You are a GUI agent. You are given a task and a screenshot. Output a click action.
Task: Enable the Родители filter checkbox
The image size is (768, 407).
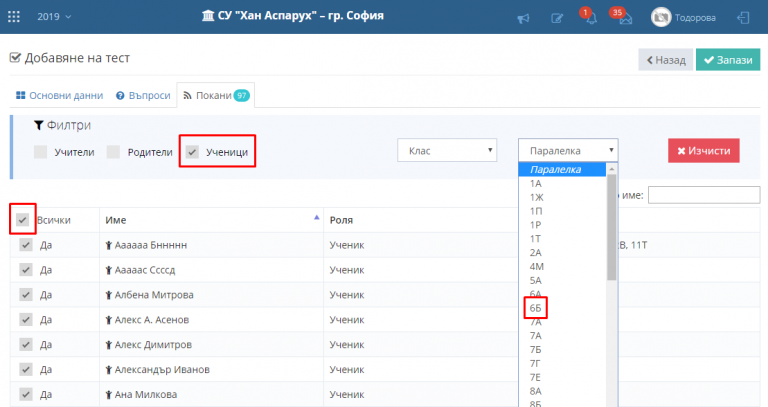coord(113,152)
